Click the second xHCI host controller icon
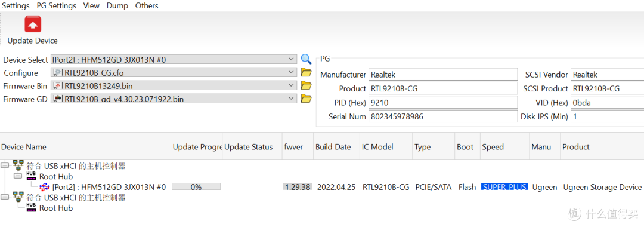 click(x=18, y=197)
